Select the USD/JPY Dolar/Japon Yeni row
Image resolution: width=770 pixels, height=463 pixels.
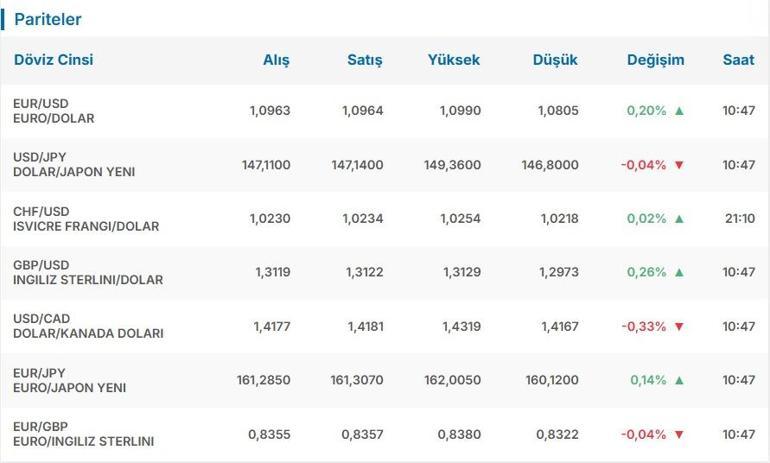point(74,165)
